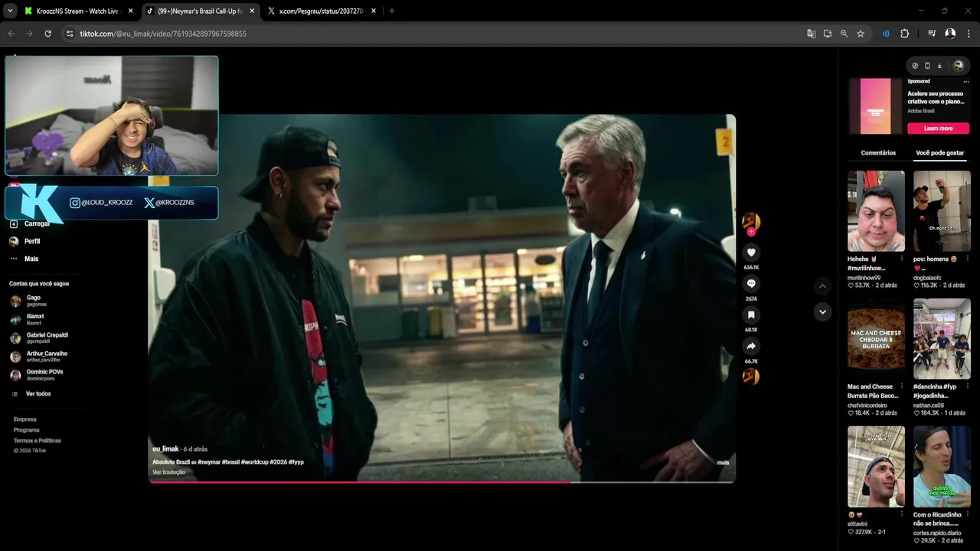Click the Learn more ad button

pos(938,129)
